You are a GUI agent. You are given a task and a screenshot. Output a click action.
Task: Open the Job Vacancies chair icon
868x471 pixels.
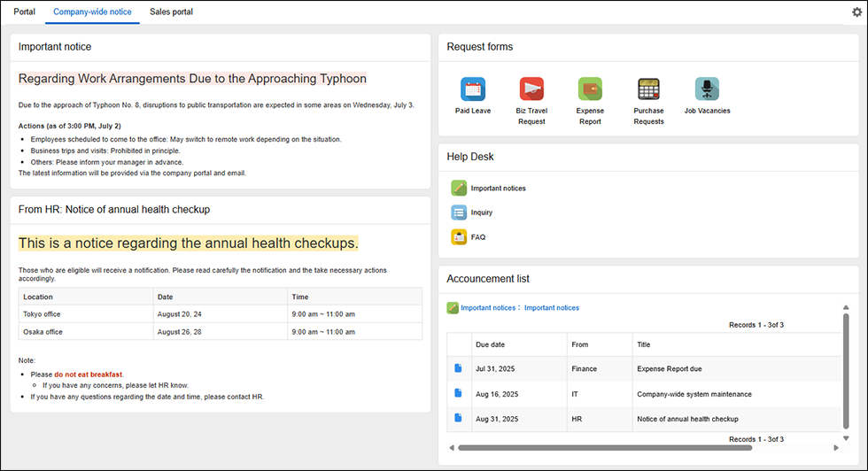(707, 89)
